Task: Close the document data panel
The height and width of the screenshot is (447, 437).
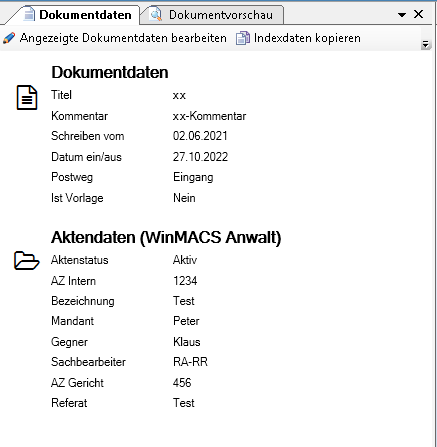Action: [x=419, y=14]
